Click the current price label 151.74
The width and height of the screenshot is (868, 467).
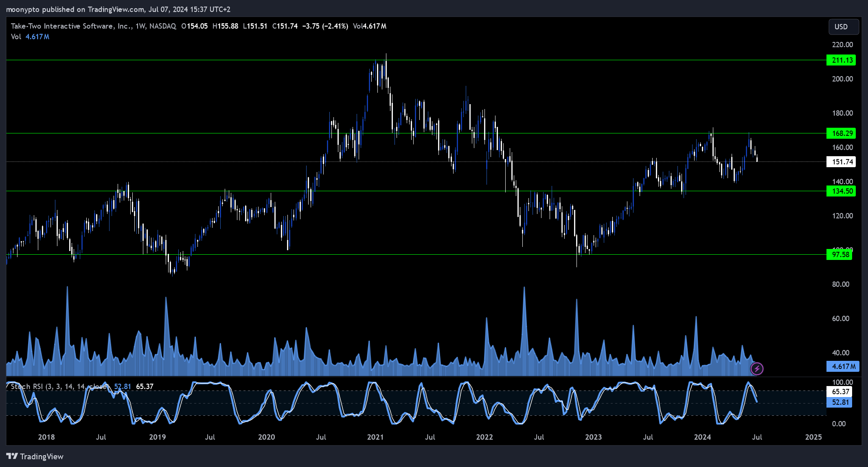[x=841, y=162]
